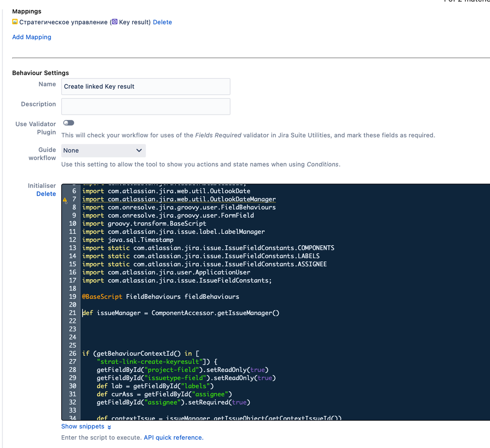
Task: Delete the Стратегическое управление mapping
Action: click(x=162, y=22)
